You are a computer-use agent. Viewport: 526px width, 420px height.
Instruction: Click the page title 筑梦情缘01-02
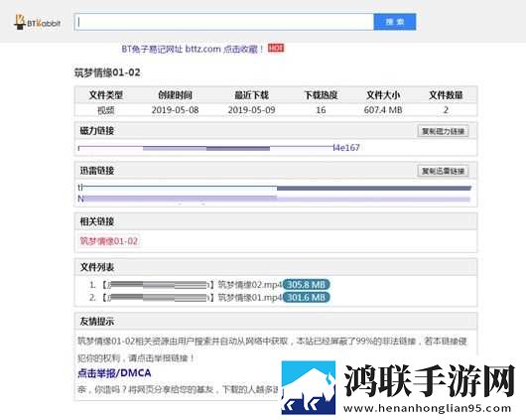(107, 72)
